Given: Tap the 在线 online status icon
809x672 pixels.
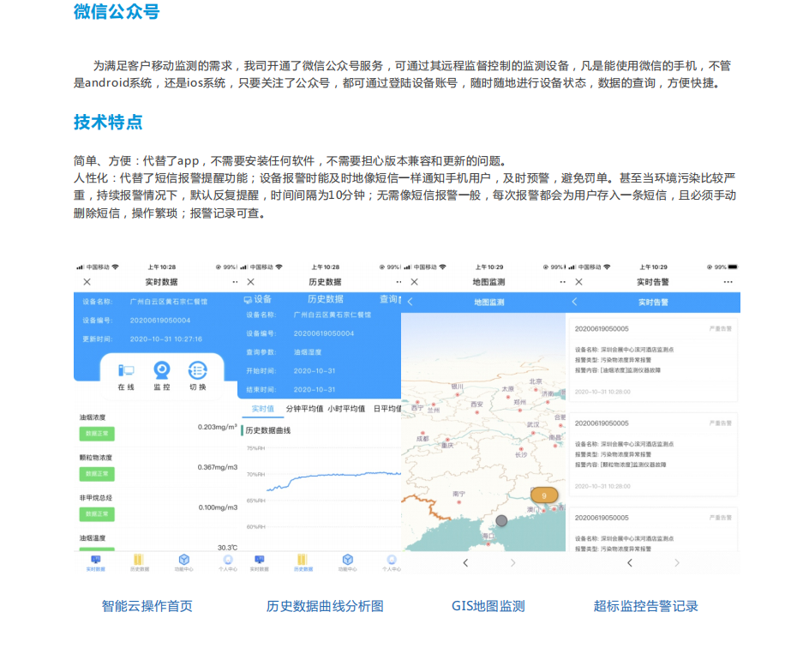Looking at the screenshot, I should click(126, 375).
